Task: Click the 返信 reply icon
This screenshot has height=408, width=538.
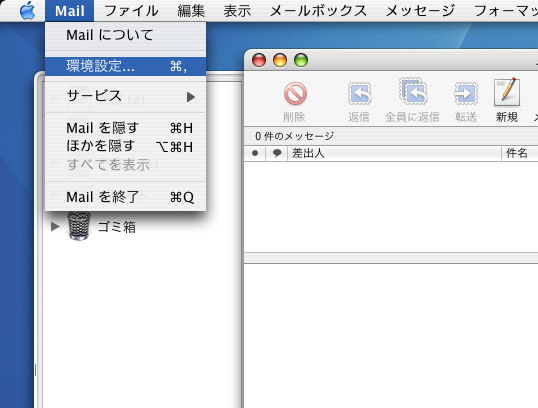Action: (x=359, y=93)
